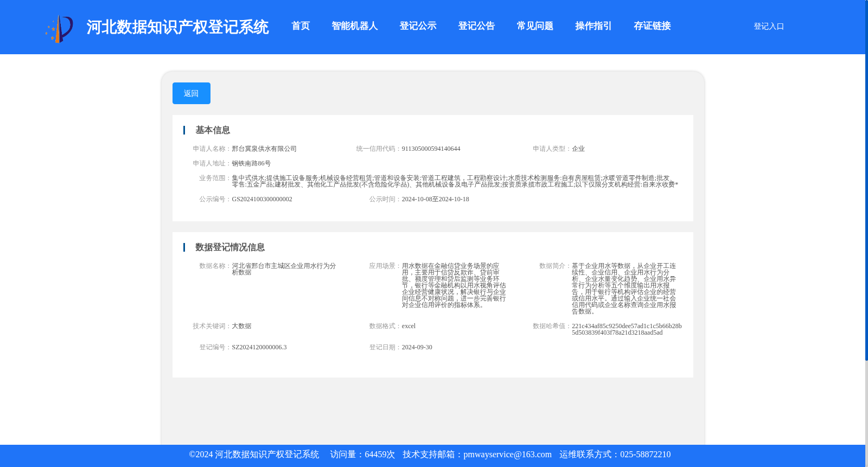Click the business scope text starting 集中式供水

(455, 181)
